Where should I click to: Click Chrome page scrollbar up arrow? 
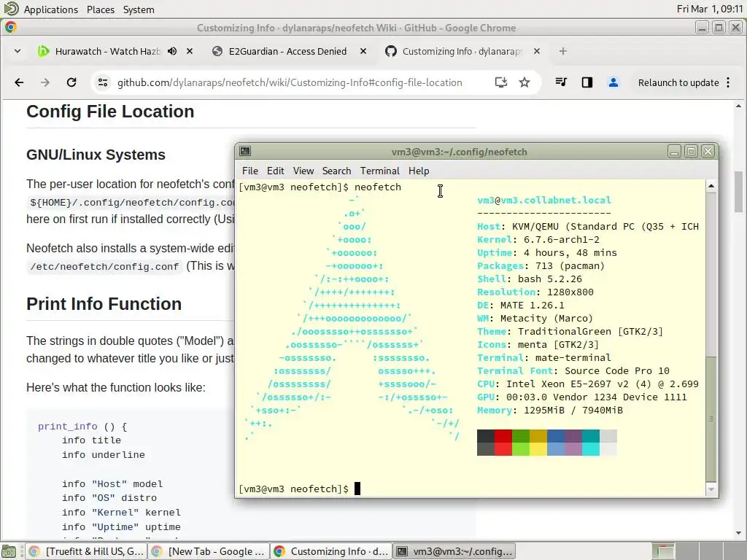738,106
